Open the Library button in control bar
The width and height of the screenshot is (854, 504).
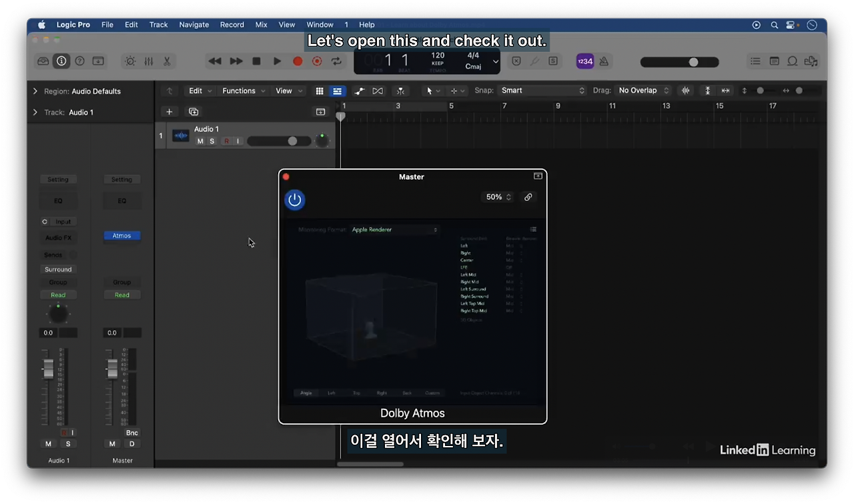pos(43,61)
